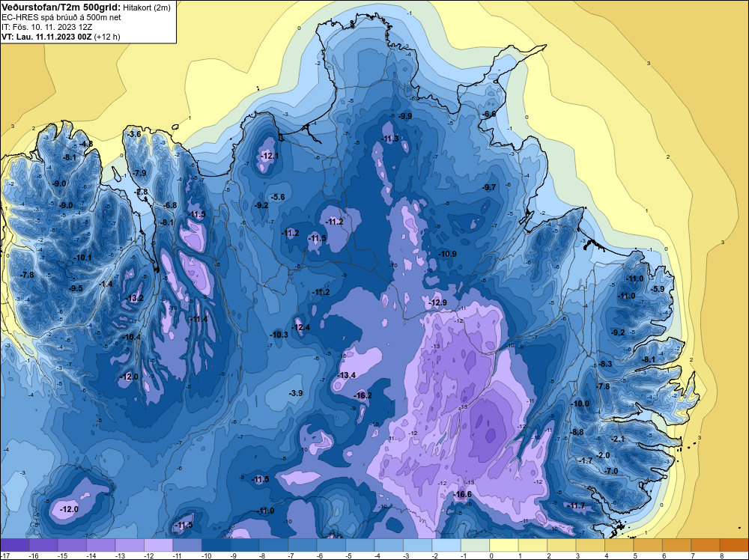Pick the legend swatch between -12 and -11

click(159, 545)
